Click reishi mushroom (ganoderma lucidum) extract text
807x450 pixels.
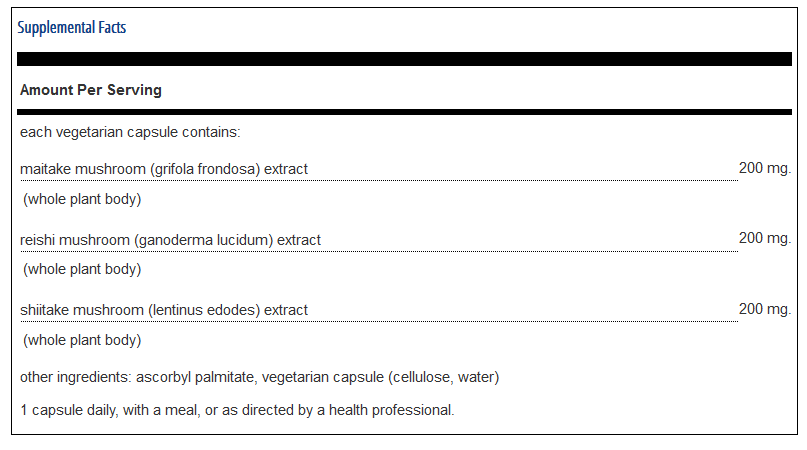click(x=170, y=240)
